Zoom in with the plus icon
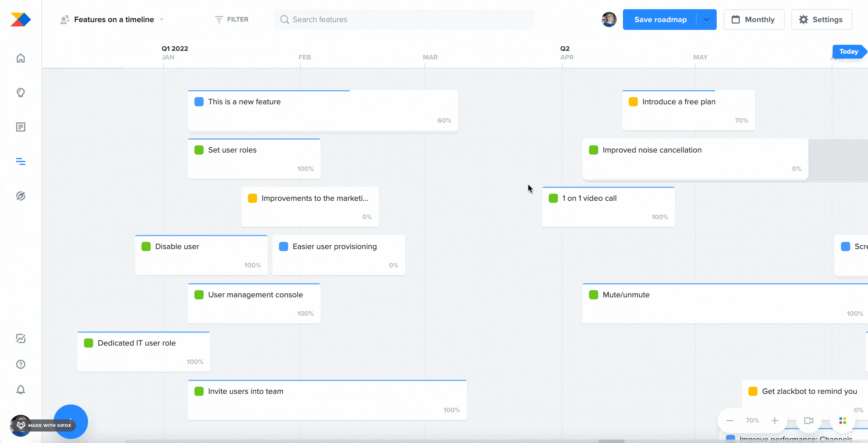Viewport: 868px width, 443px height. (x=775, y=420)
